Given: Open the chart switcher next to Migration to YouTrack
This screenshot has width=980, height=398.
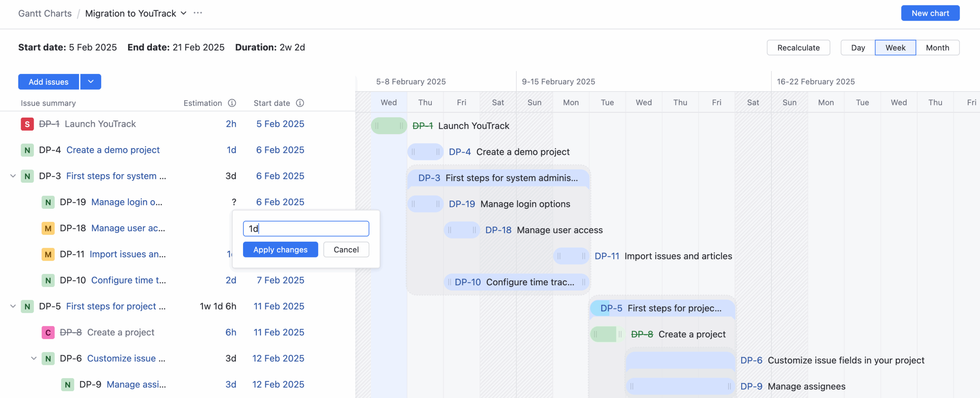Looking at the screenshot, I should tap(184, 13).
